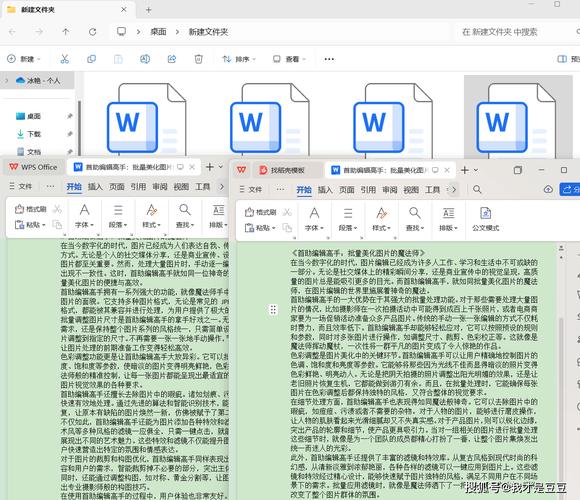Add new tab with plus in right WPS
Screen dimensions: 580x500
pyautogui.click(x=465, y=170)
